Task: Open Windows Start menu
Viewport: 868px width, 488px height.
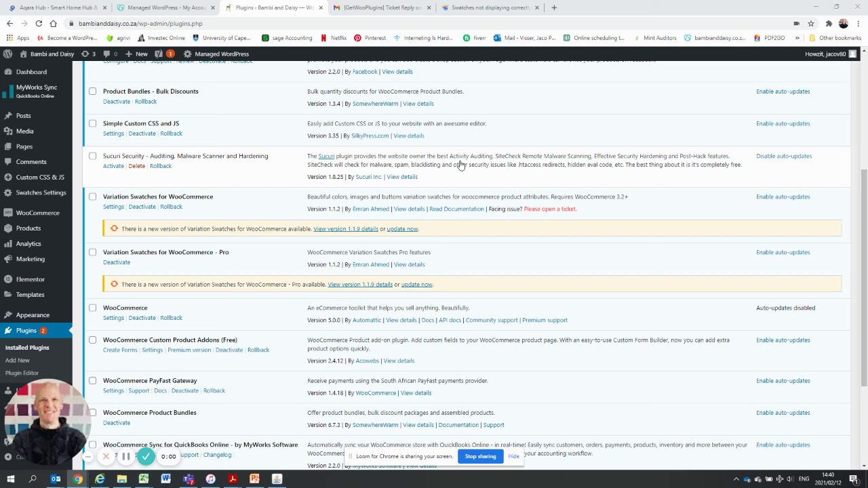Action: 10,479
